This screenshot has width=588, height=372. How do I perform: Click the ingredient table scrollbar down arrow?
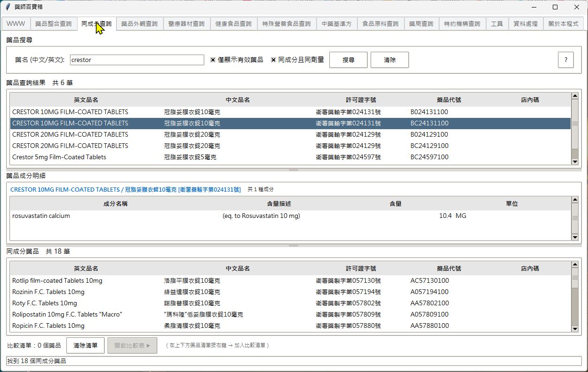point(575,237)
